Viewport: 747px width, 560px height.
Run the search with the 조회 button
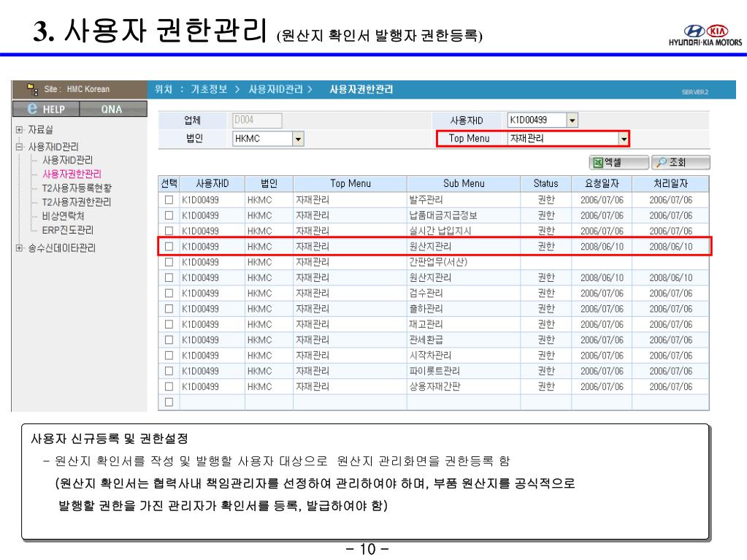click(681, 162)
